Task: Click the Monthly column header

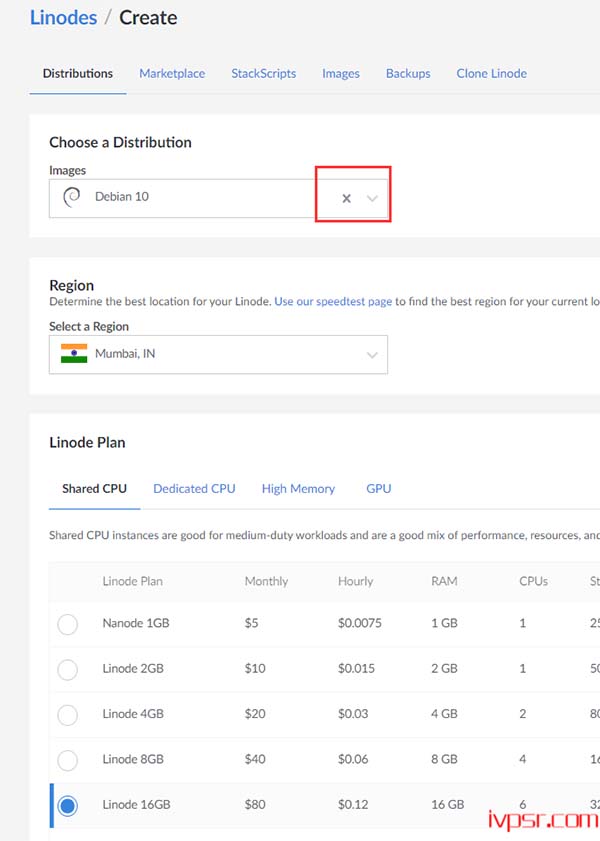Action: coord(266,581)
